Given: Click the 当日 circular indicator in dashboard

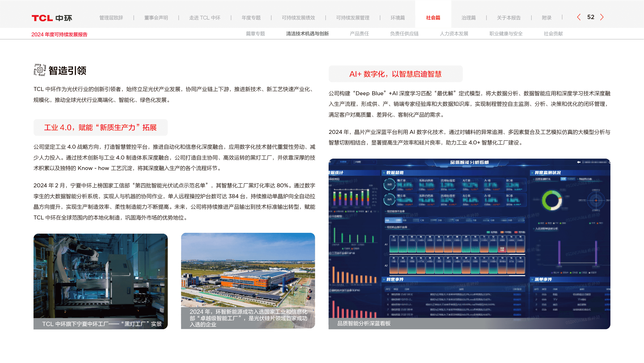Looking at the screenshot, I should [389, 184].
